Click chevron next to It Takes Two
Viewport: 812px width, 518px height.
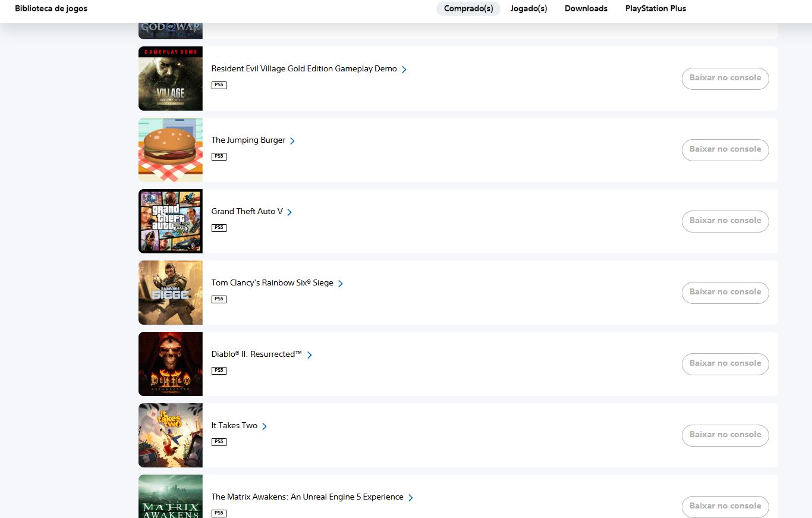pos(265,426)
